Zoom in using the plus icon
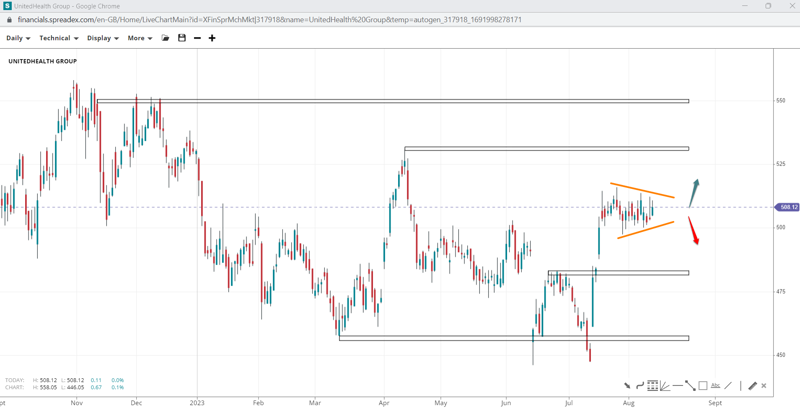 coord(212,38)
